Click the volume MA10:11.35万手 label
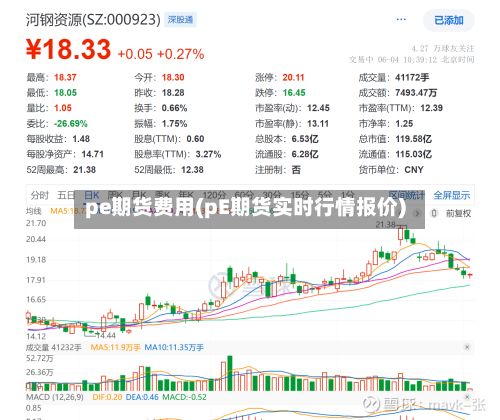The height and width of the screenshot is (420, 500). pyautogui.click(x=174, y=347)
